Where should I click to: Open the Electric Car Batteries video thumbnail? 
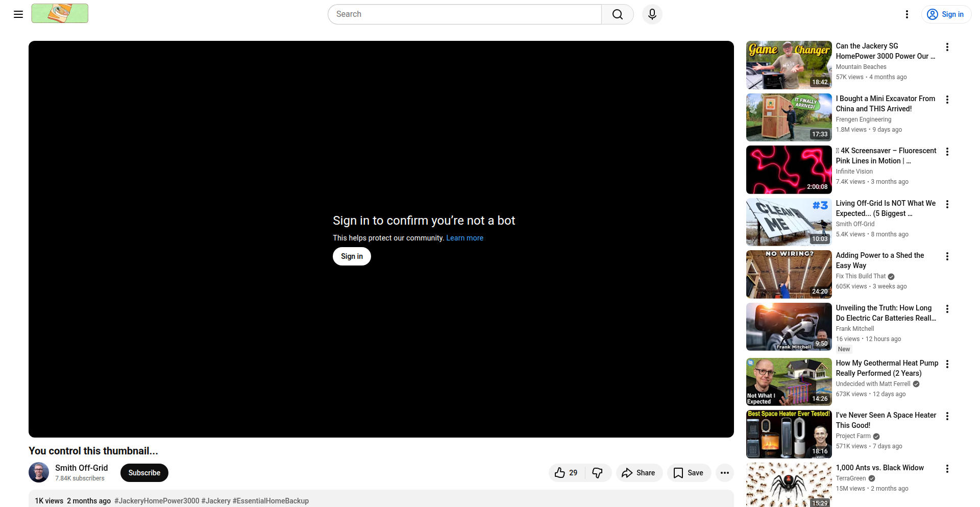(789, 327)
